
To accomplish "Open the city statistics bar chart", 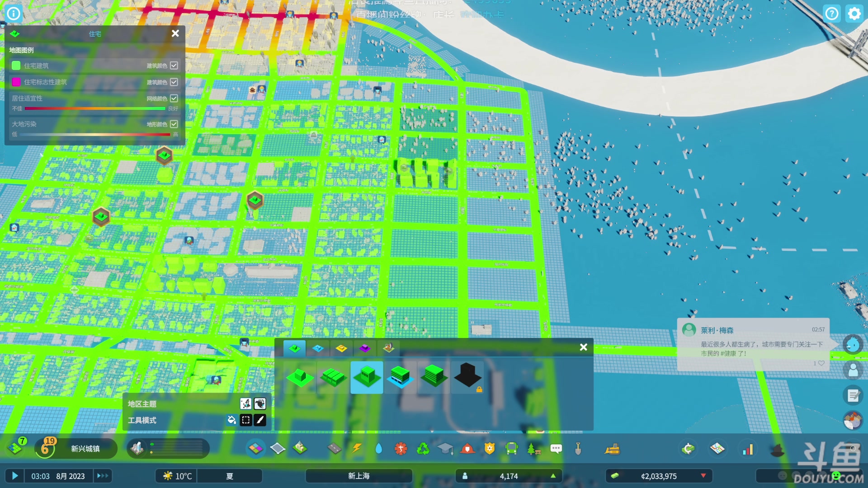I will pos(748,449).
